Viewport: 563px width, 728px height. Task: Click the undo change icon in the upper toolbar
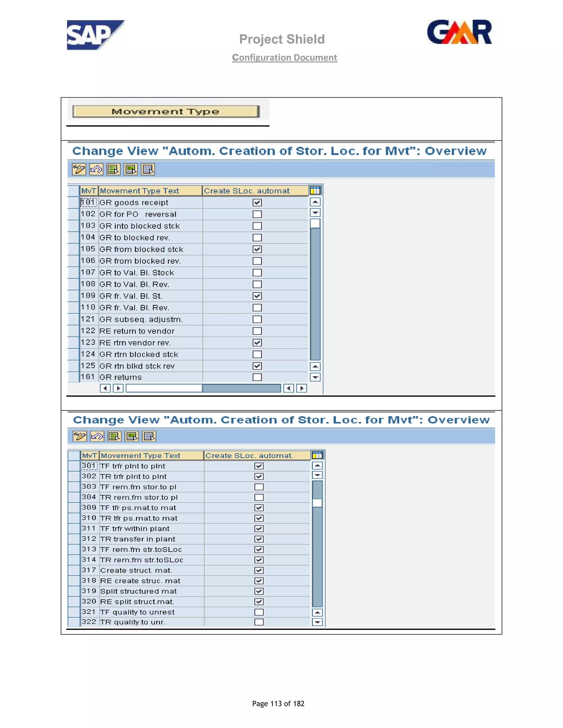click(x=96, y=169)
